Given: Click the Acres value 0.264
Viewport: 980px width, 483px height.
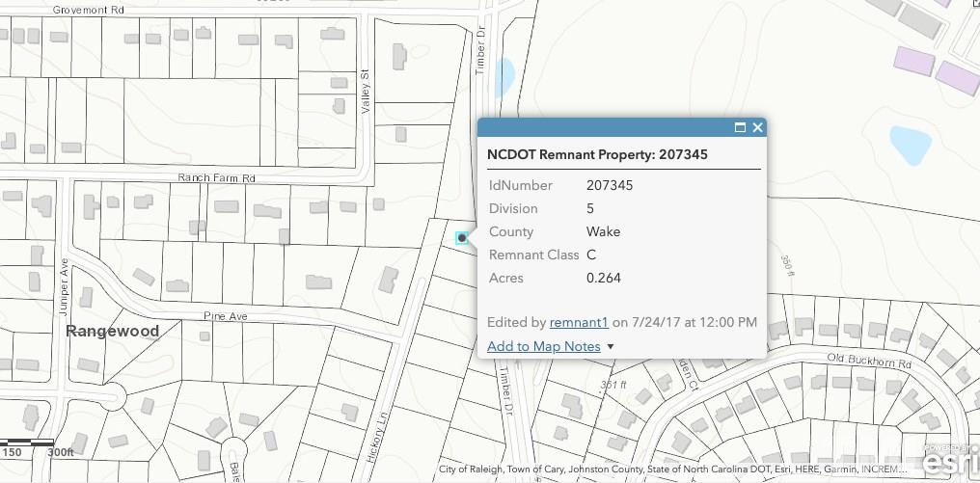Looking at the screenshot, I should 604,278.
